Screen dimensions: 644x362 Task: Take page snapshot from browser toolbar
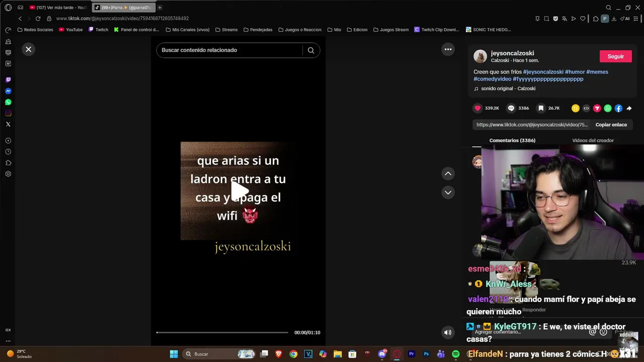tap(546, 19)
